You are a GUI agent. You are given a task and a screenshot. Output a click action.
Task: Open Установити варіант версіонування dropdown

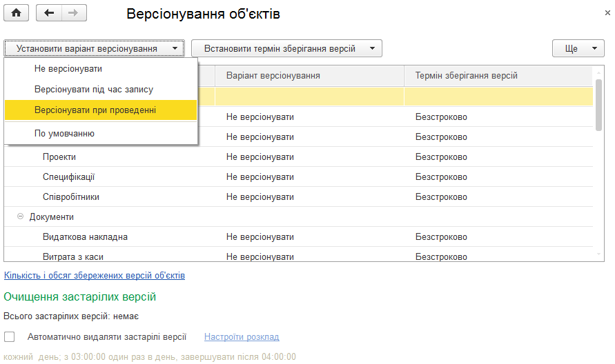pyautogui.click(x=94, y=48)
